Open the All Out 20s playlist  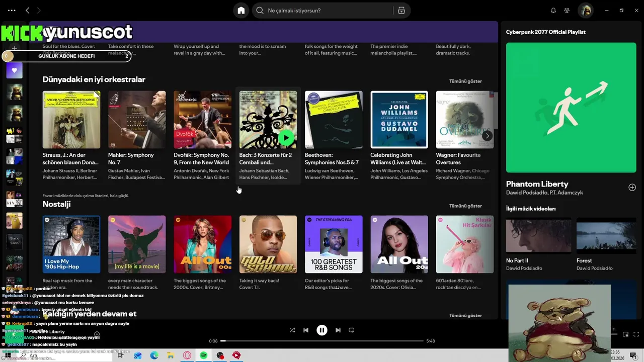(399, 244)
